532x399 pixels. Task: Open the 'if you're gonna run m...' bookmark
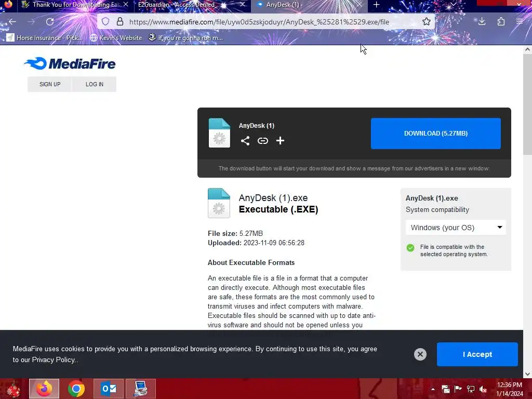(x=186, y=37)
